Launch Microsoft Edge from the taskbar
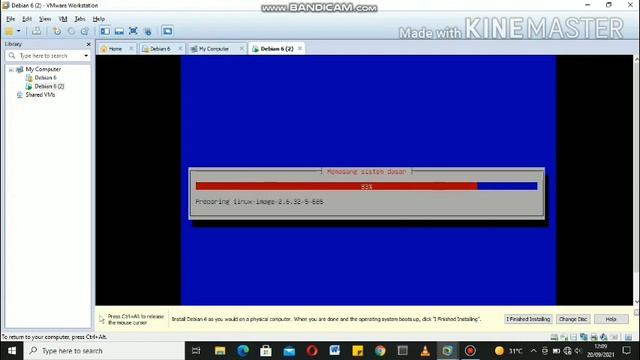Viewport: 640px width, 360px height. click(243, 351)
